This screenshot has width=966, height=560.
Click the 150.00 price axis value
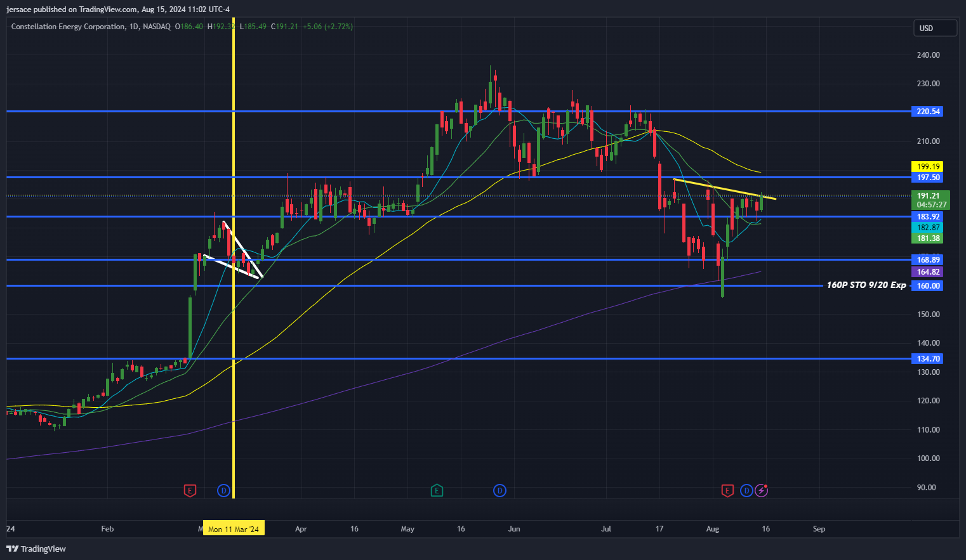(x=928, y=315)
